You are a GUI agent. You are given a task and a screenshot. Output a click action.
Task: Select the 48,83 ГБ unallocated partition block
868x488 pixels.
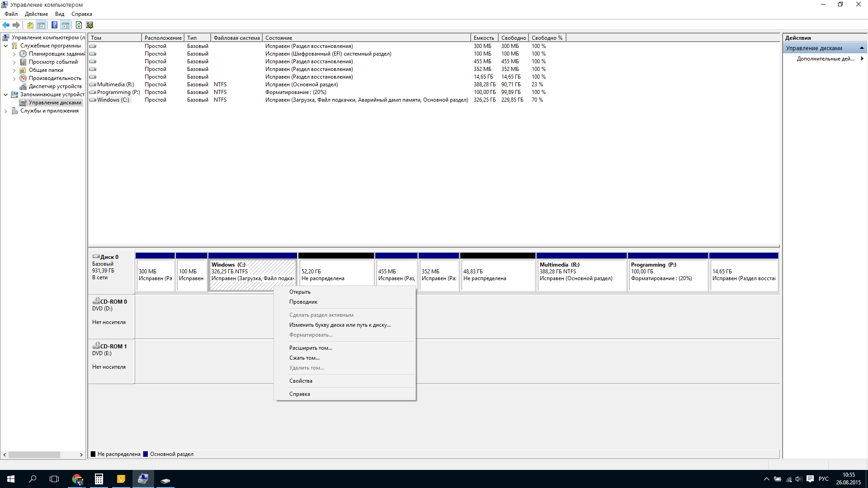[x=497, y=272]
